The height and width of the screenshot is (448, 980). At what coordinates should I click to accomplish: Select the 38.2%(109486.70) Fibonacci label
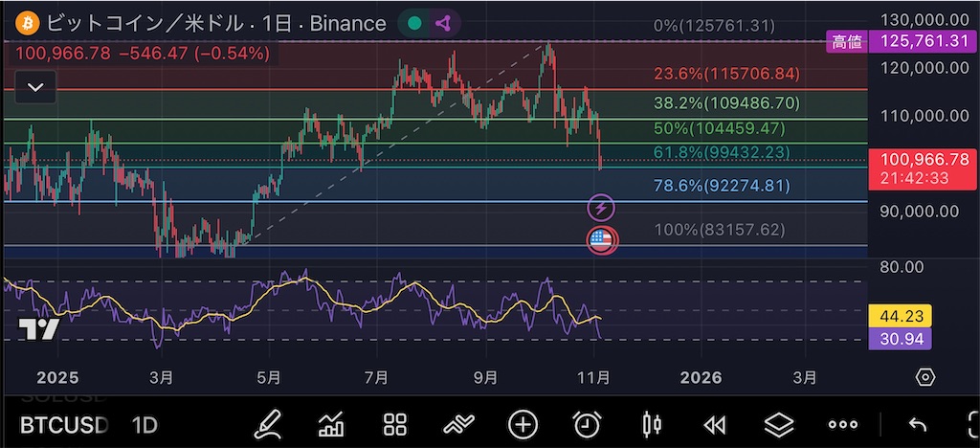(727, 102)
